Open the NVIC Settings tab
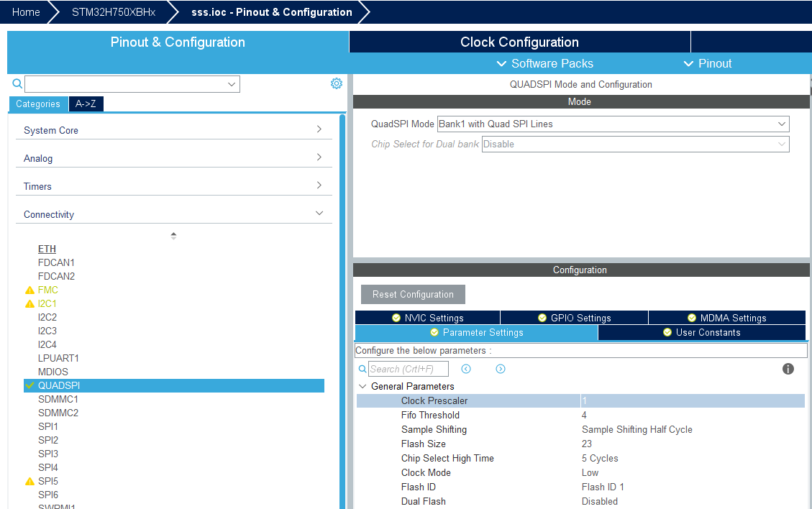Screen dimensions: 812x509 point(428,318)
